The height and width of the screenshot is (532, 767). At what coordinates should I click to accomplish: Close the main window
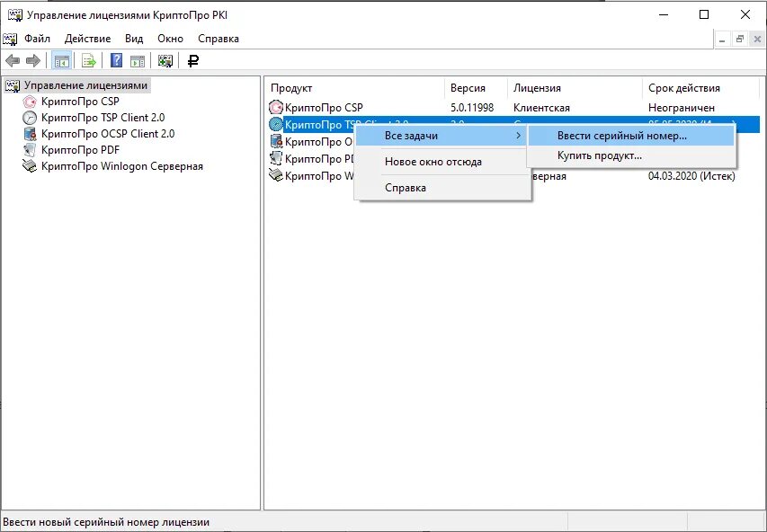click(x=745, y=14)
